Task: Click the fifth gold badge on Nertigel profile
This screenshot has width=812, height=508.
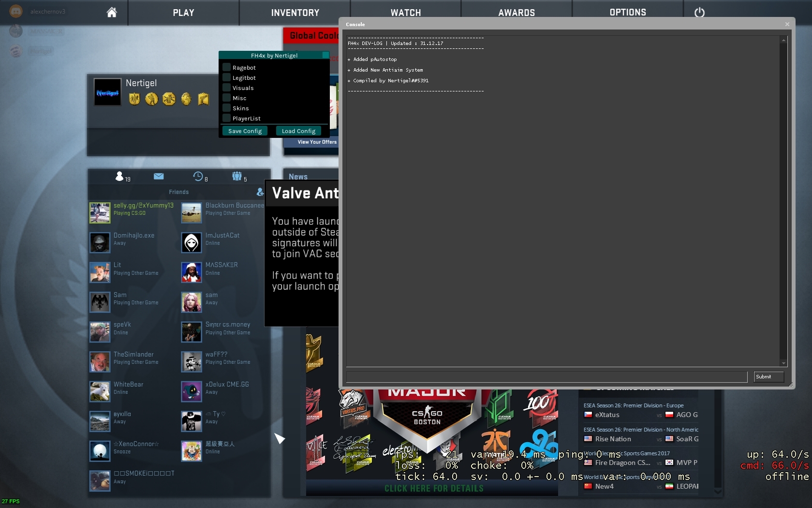Action: click(x=204, y=99)
